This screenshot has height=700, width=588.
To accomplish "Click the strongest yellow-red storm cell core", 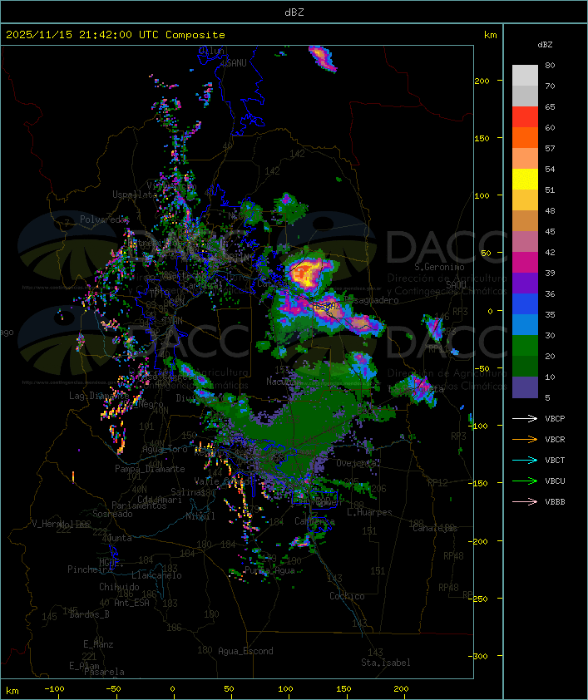I will (x=307, y=273).
